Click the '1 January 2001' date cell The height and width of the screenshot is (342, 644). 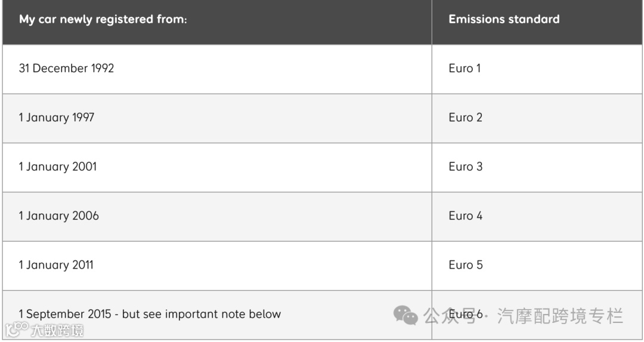57,167
